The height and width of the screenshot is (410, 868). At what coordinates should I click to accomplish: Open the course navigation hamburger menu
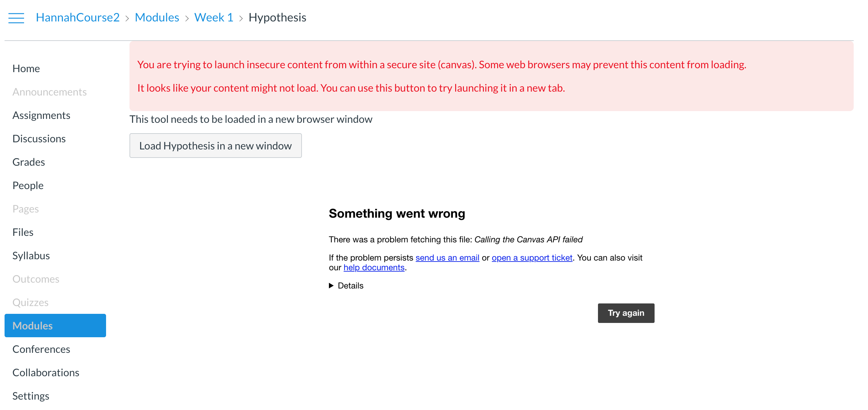(16, 18)
